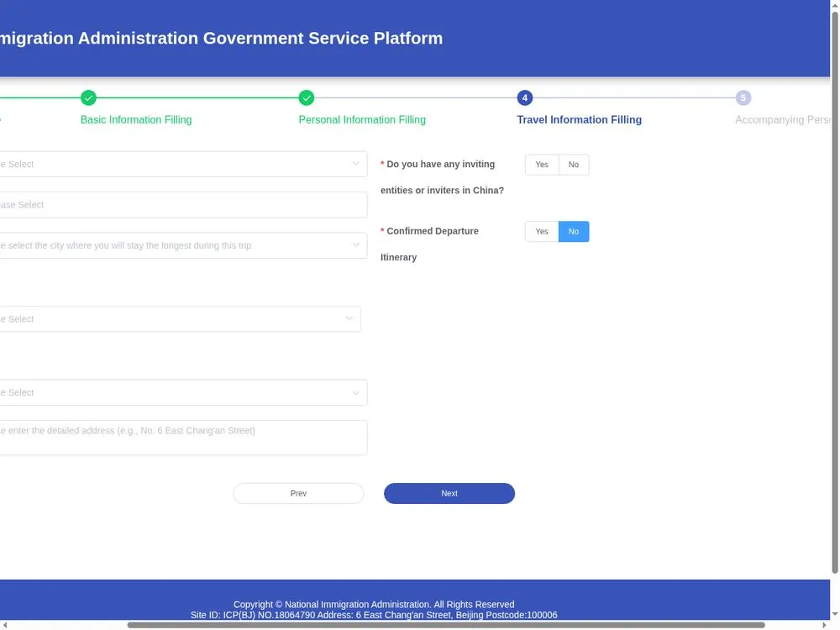Screen dimensions: 840x630
Task: Click the Basic Information Filling green checkmark
Action: 88,98
